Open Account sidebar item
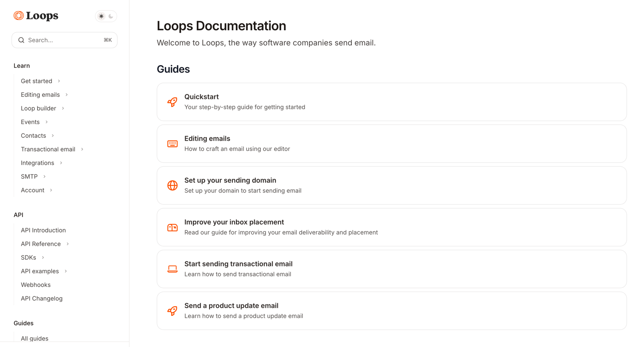The height and width of the screenshot is (347, 644). [x=32, y=190]
